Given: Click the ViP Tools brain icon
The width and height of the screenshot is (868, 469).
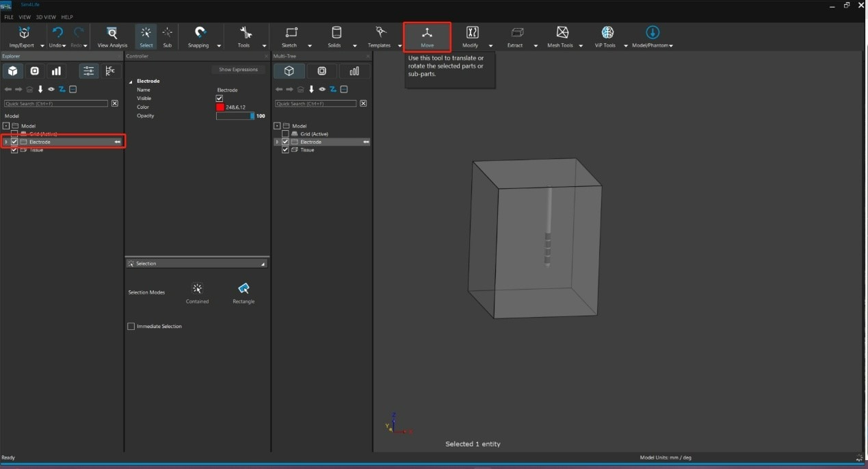Looking at the screenshot, I should pyautogui.click(x=607, y=34).
